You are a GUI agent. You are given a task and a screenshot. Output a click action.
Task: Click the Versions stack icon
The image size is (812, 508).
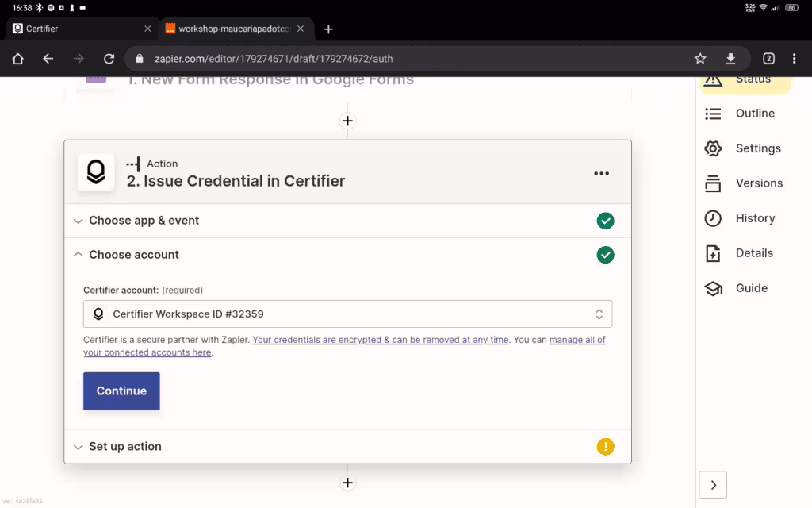713,183
